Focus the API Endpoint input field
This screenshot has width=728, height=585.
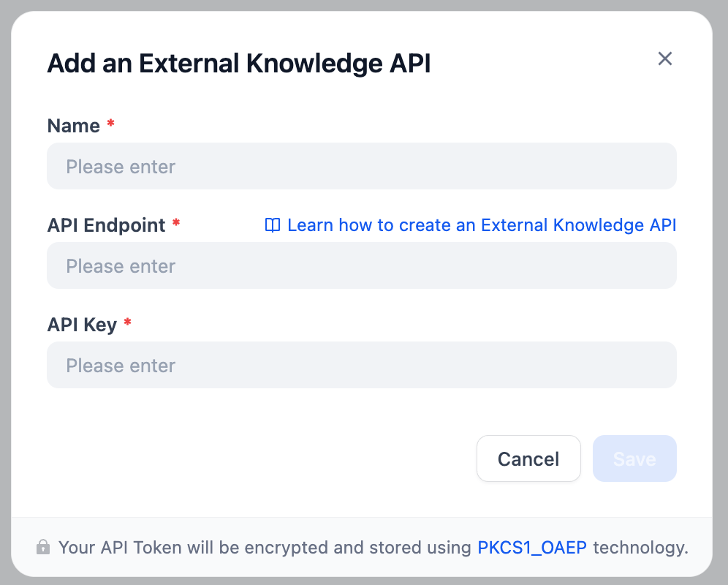[x=361, y=266]
